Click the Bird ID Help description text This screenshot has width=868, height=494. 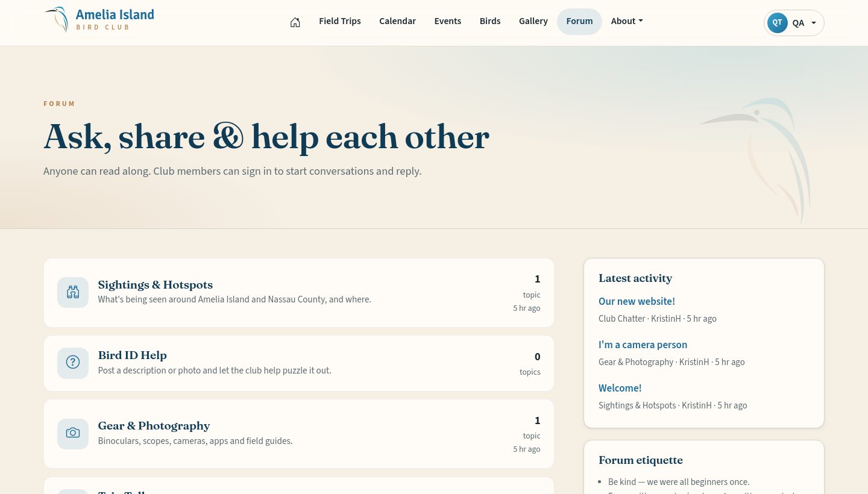pos(215,370)
